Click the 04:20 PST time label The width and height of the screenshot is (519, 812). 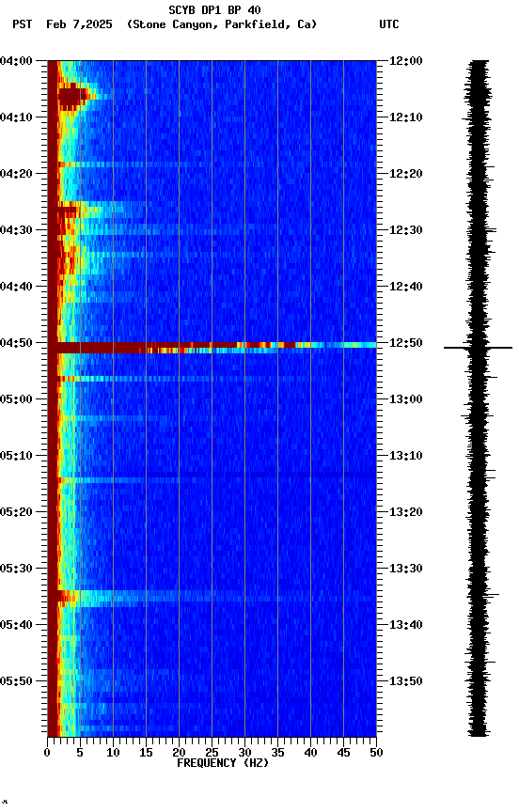16,174
